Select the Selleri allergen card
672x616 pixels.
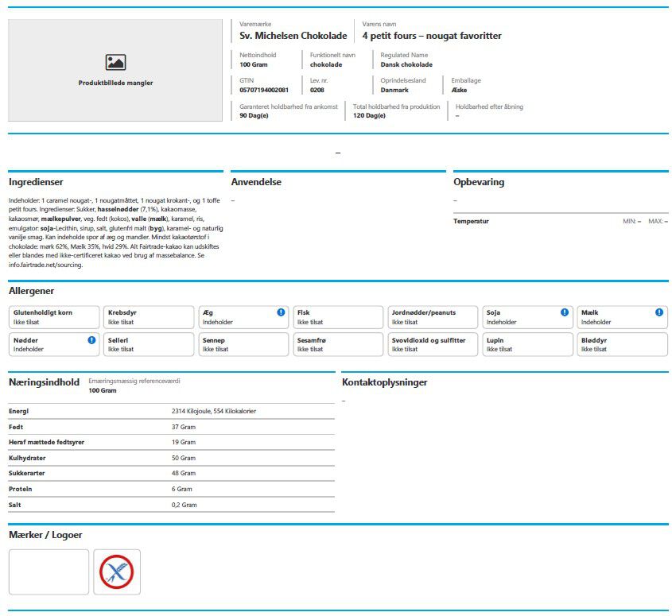(x=149, y=344)
